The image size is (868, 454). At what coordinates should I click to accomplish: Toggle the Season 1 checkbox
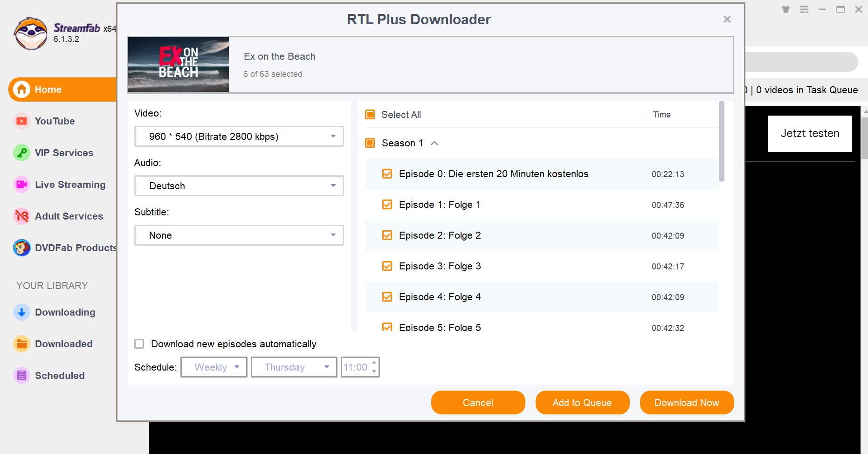370,143
